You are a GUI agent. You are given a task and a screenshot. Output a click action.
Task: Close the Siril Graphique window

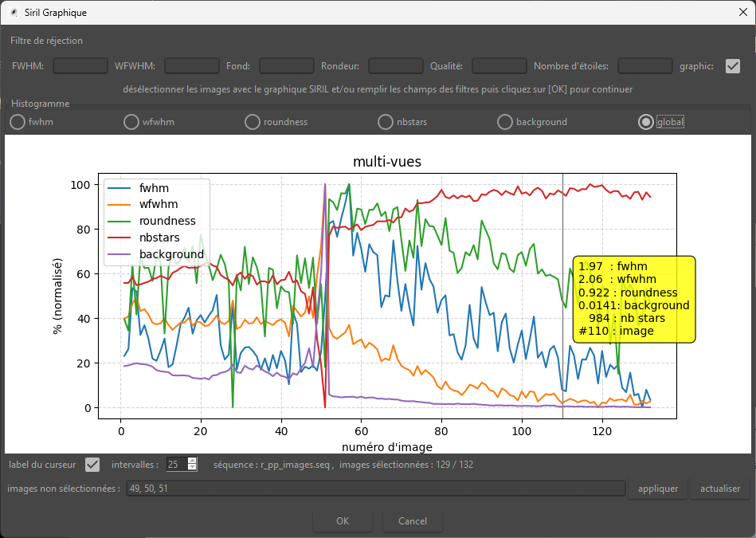coord(743,13)
